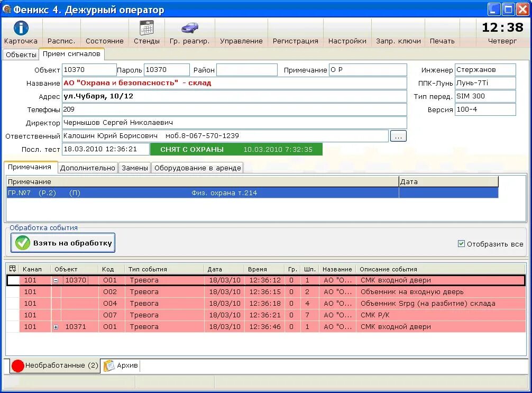Click the Примечание column header
532x393 pixels.
(x=203, y=182)
